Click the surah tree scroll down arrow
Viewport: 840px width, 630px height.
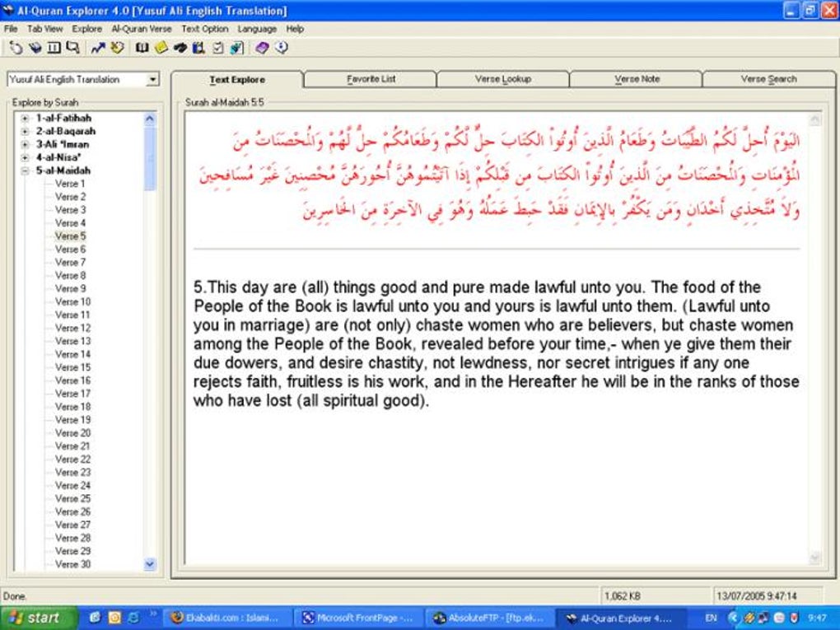tap(150, 563)
